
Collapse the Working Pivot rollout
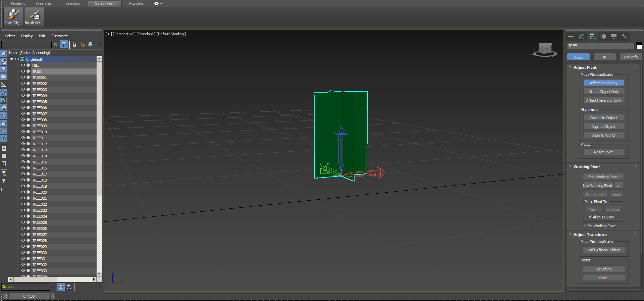pos(570,167)
